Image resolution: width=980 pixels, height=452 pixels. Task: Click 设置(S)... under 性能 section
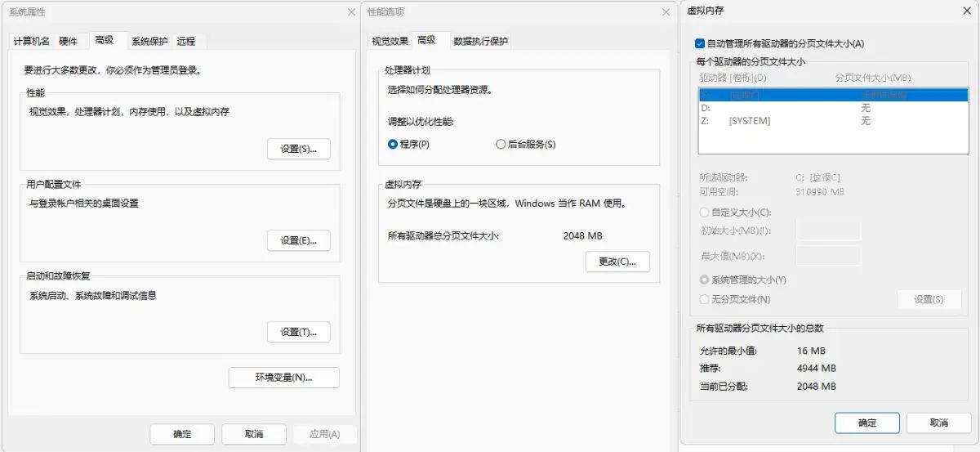click(x=299, y=149)
